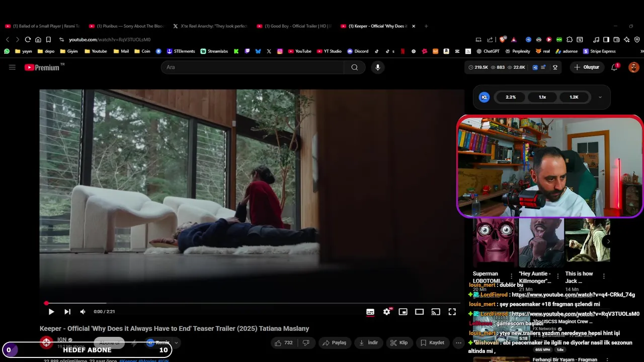Open Superman LOBOTOMI short thumbnail
The image size is (644, 362).
495,242
